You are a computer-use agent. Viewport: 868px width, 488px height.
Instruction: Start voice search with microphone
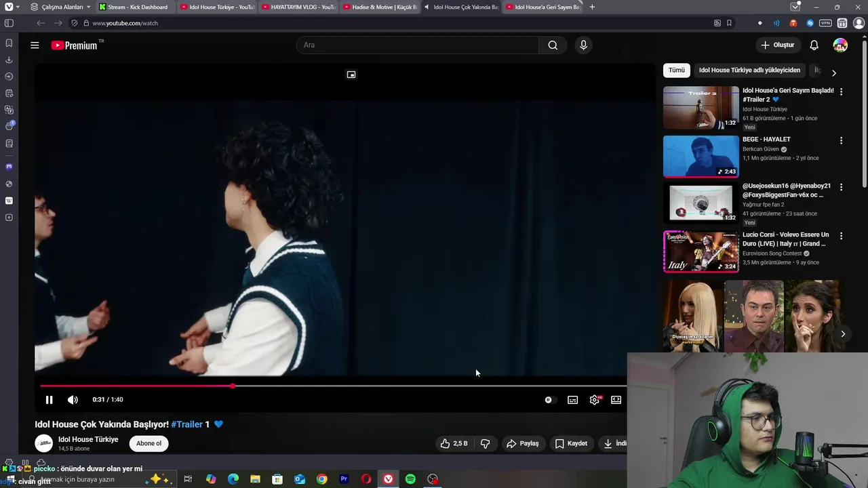[583, 45]
